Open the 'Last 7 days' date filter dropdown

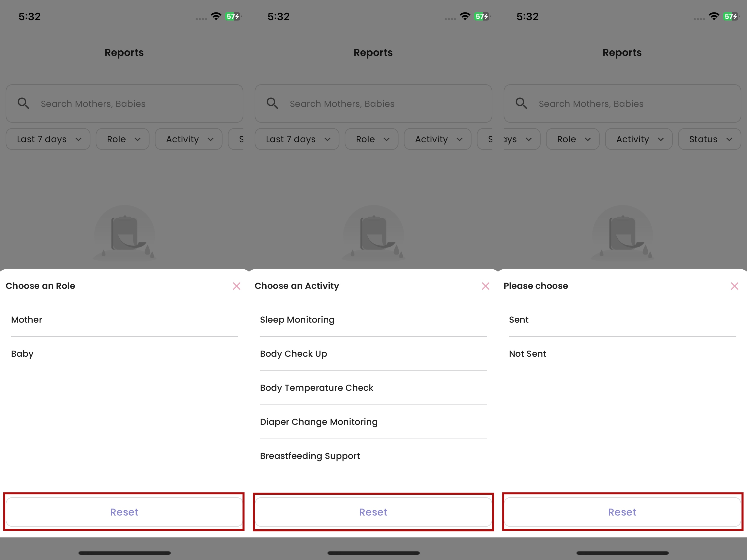[x=48, y=139]
